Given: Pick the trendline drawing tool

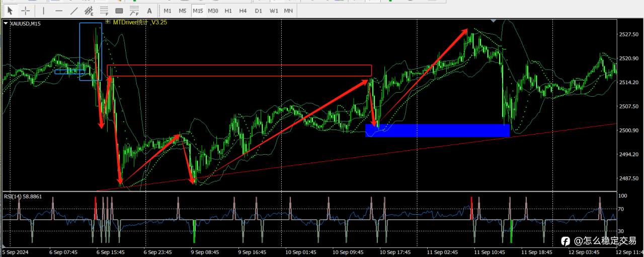Looking at the screenshot, I should (74, 10).
